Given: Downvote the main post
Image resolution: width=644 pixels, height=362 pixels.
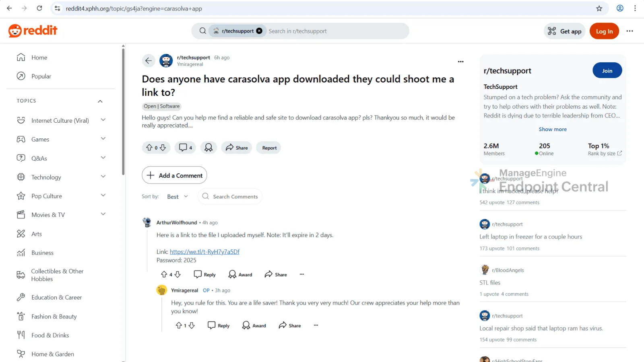Looking at the screenshot, I should tap(163, 148).
